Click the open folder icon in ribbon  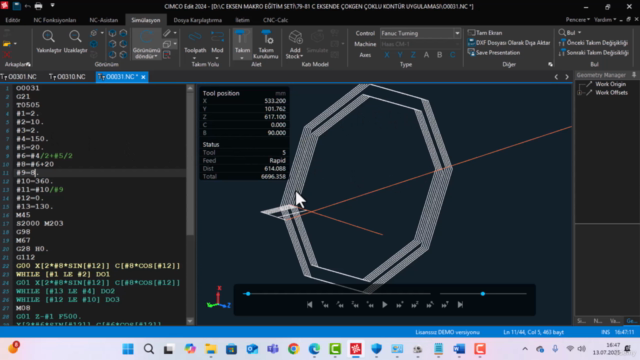pyautogui.click(x=7, y=44)
